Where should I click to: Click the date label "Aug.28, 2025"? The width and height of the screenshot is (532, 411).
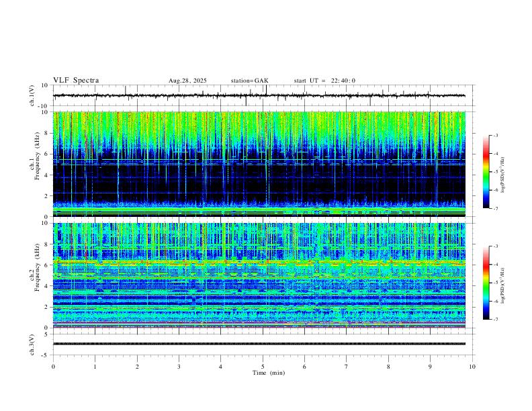tap(187, 81)
